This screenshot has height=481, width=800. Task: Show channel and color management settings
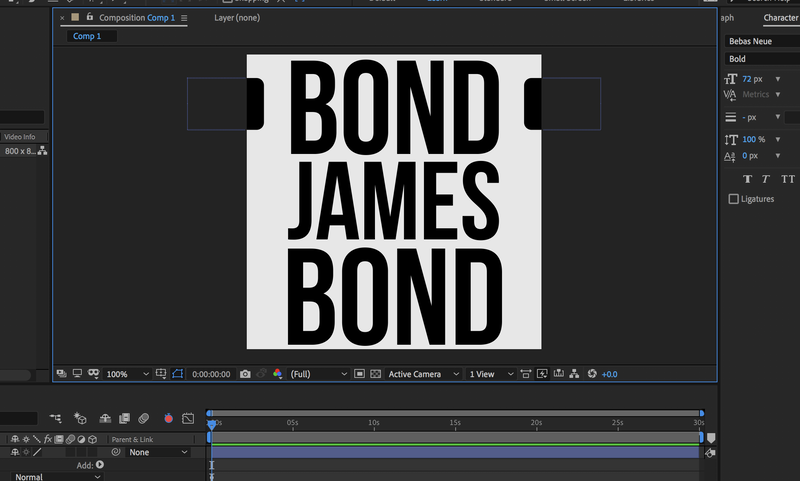(x=277, y=374)
